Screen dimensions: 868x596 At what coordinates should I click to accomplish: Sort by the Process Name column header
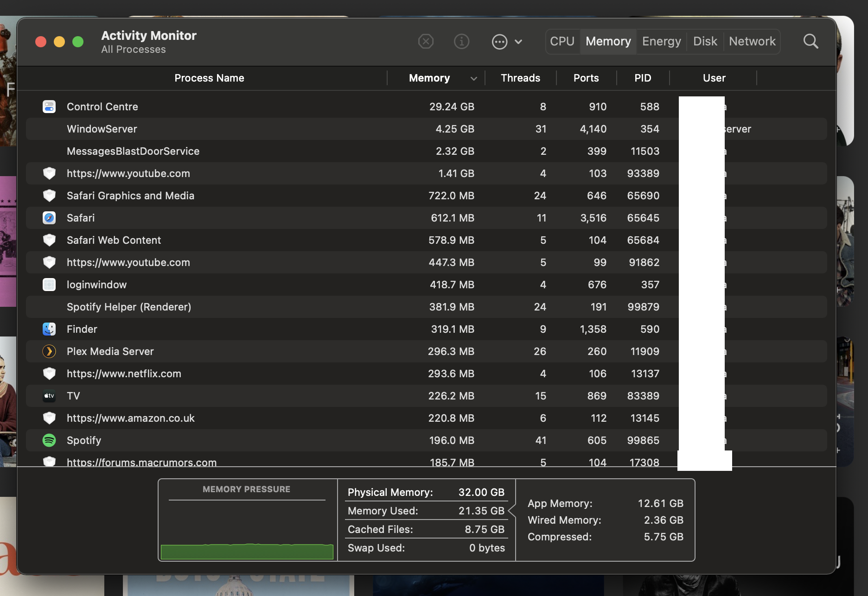[x=209, y=78]
